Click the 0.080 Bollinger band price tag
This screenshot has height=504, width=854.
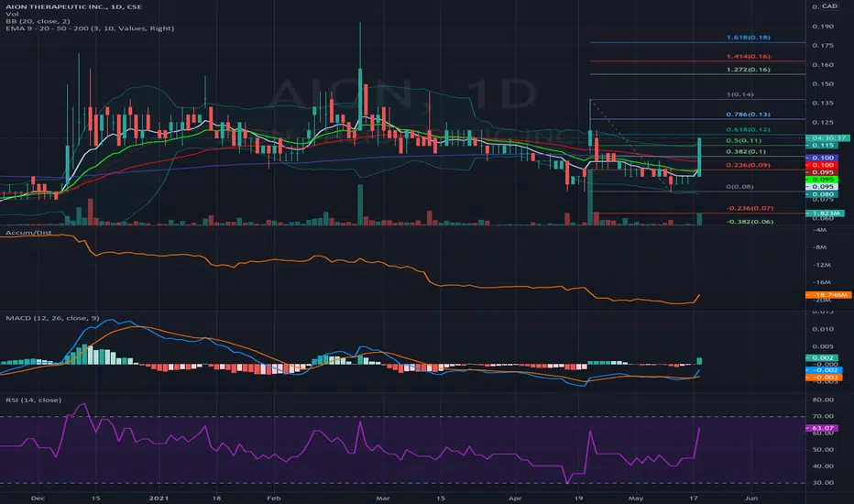(x=822, y=194)
